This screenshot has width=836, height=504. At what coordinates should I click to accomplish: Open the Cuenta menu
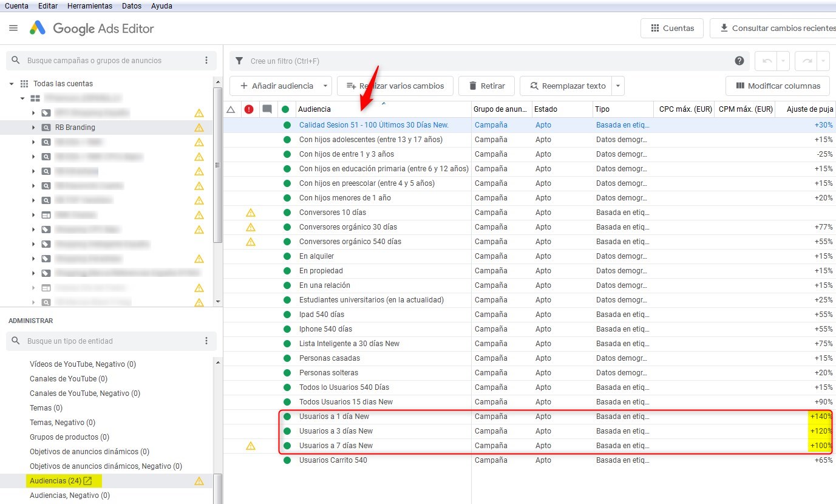[17, 6]
